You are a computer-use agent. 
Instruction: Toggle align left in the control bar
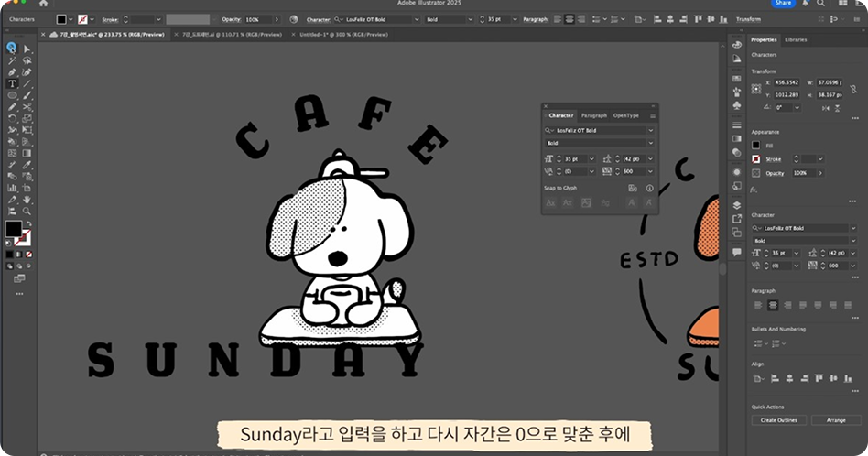[556, 19]
